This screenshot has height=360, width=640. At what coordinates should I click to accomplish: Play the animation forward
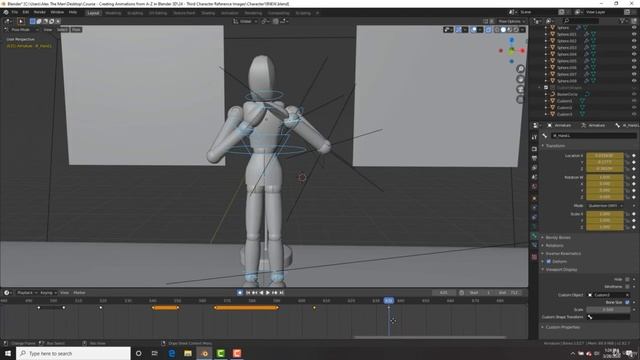[x=268, y=293]
